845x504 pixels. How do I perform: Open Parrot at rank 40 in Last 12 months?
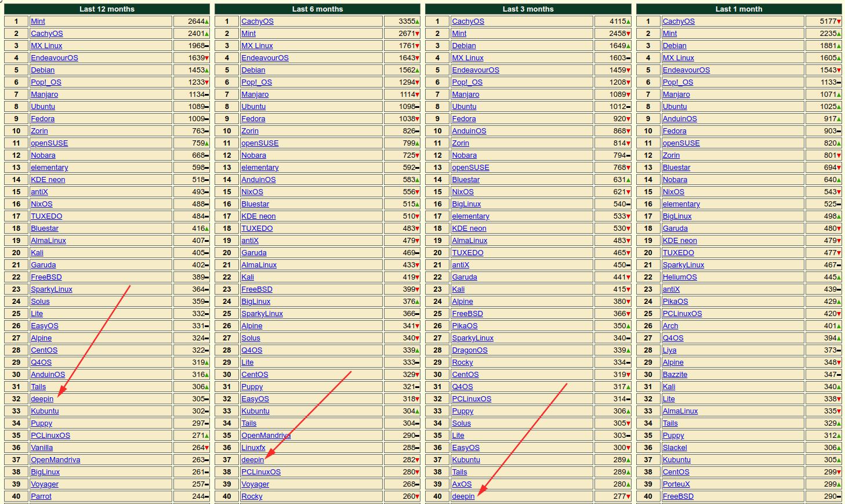point(41,496)
